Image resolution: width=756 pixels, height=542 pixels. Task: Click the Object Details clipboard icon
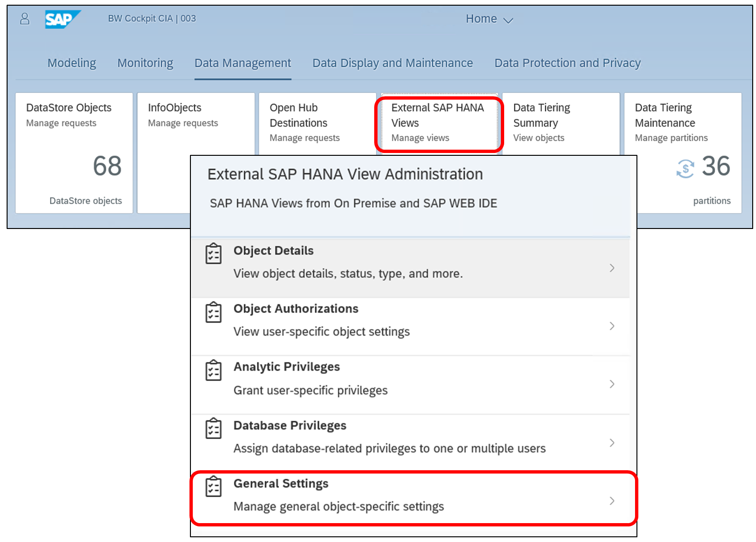click(214, 254)
